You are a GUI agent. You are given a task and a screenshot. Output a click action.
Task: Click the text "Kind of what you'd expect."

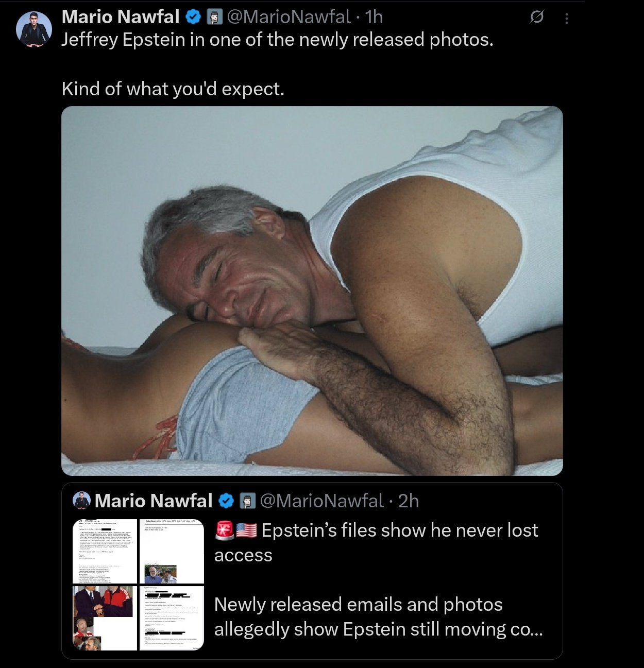(x=173, y=89)
